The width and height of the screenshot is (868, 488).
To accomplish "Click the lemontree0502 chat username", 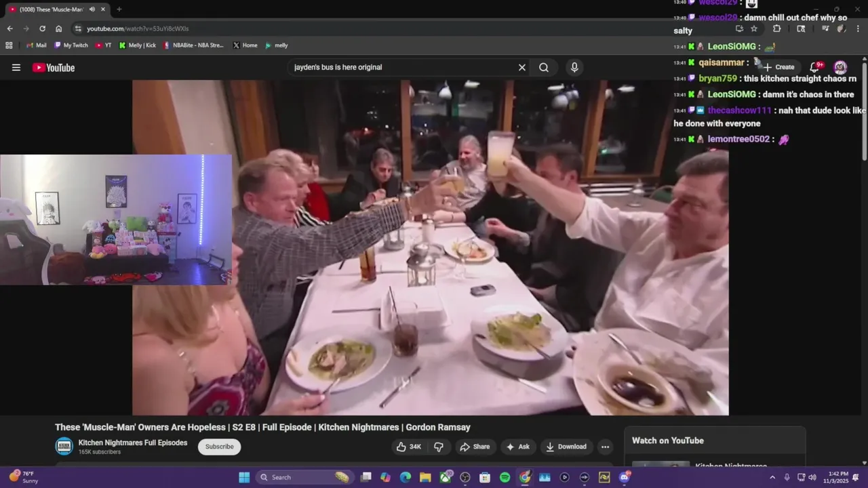I will pos(738,139).
